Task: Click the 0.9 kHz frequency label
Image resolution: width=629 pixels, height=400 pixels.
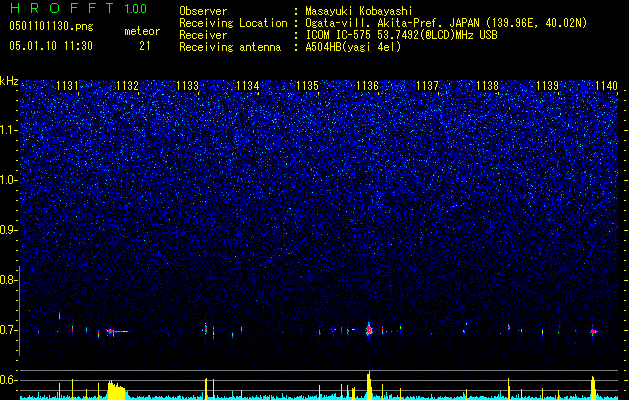Action: point(8,230)
